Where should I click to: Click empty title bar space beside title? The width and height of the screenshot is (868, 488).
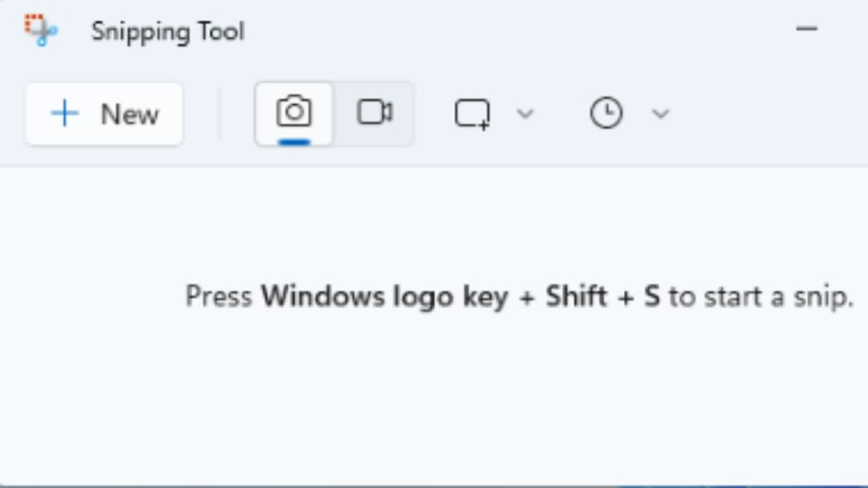point(509,31)
